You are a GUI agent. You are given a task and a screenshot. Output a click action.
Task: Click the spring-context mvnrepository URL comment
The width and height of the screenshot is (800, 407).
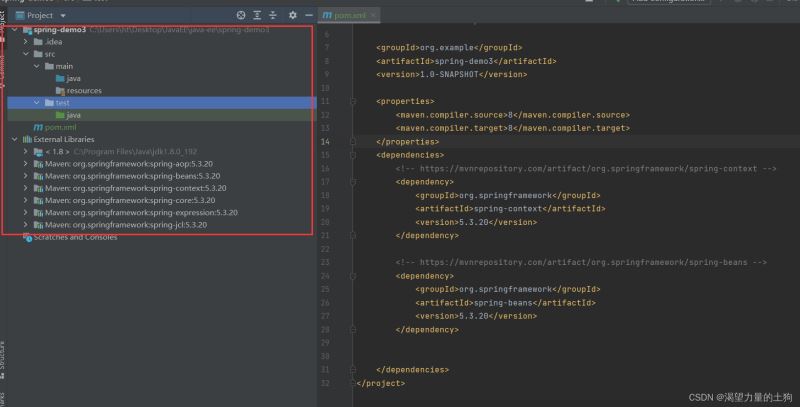click(588, 169)
